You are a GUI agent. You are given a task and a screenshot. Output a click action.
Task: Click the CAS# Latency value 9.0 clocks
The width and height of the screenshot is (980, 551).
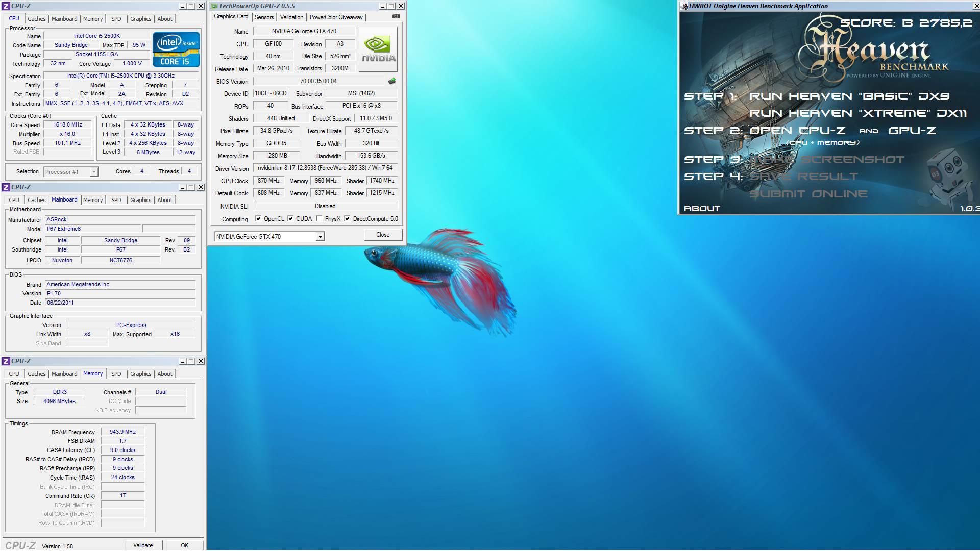122,450
